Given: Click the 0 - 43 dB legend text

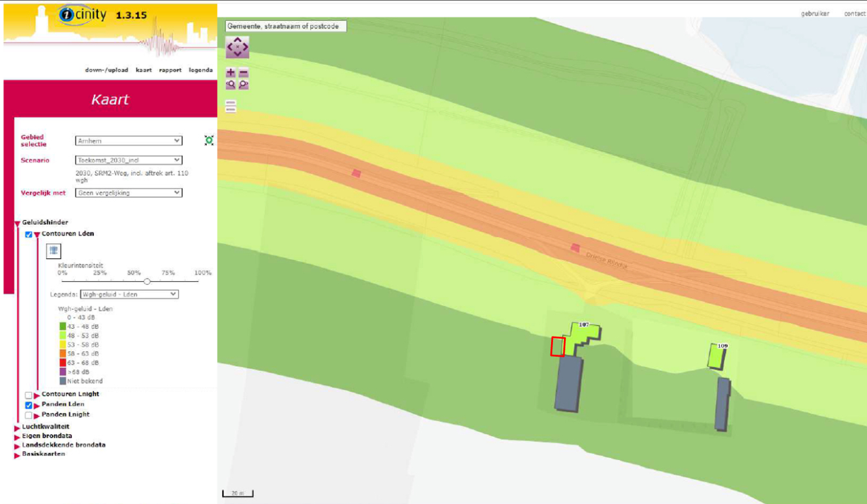Looking at the screenshot, I should [x=81, y=318].
